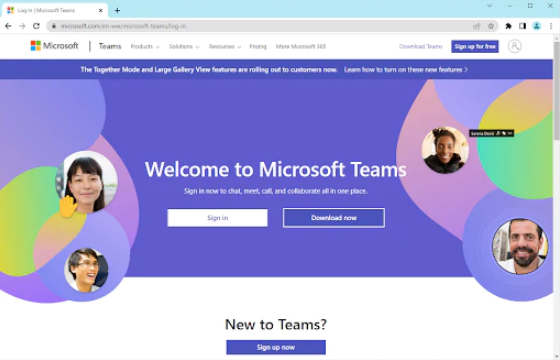560x360 pixels.
Task: Open the Pricing menu item
Action: [258, 46]
